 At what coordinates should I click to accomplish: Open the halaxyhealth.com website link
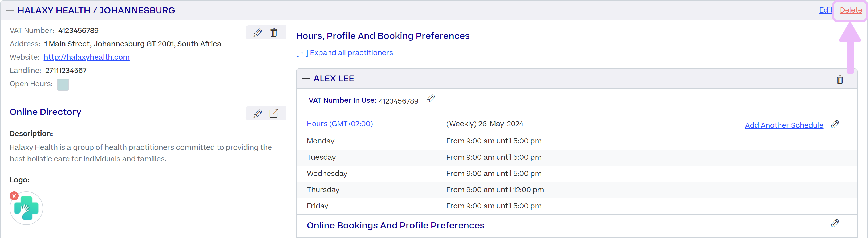87,57
